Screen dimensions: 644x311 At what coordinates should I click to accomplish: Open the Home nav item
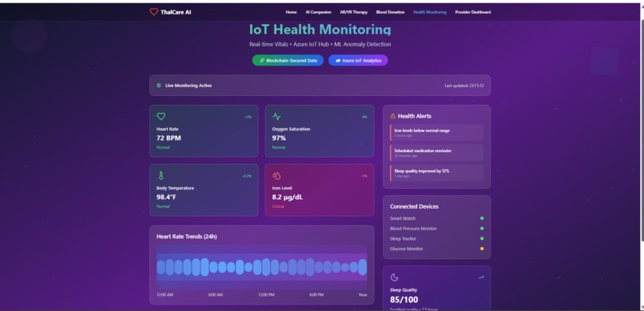(291, 12)
